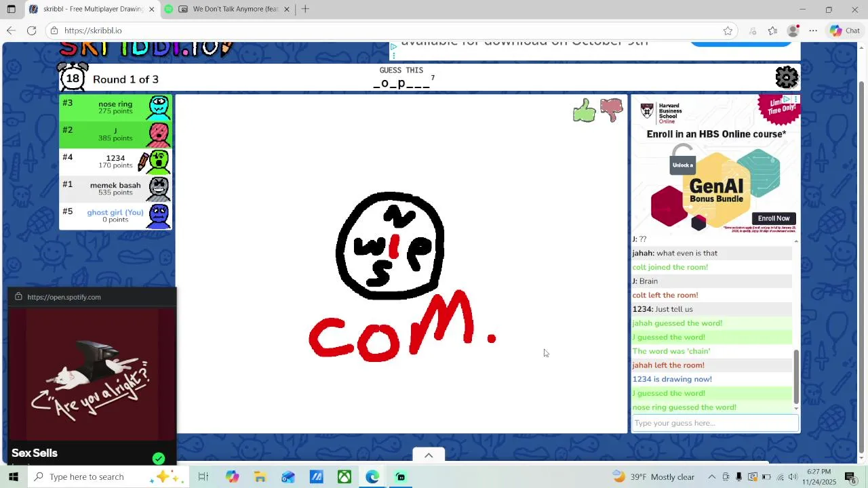Open a new browser tab

point(305,9)
